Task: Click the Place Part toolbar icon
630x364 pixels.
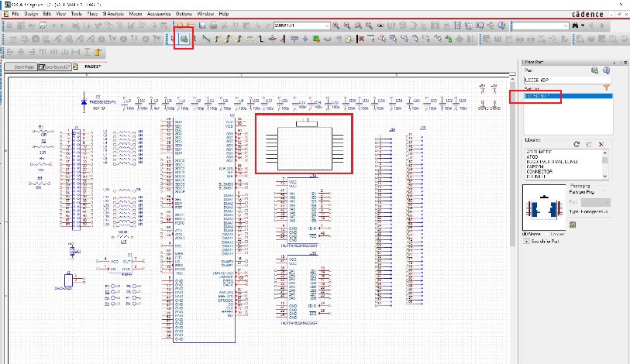Action: 184,38
